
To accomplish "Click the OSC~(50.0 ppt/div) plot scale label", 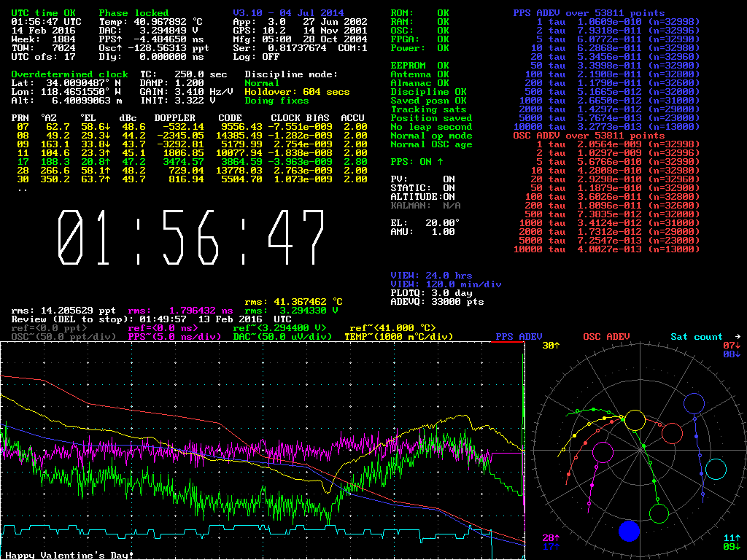I will click(64, 337).
